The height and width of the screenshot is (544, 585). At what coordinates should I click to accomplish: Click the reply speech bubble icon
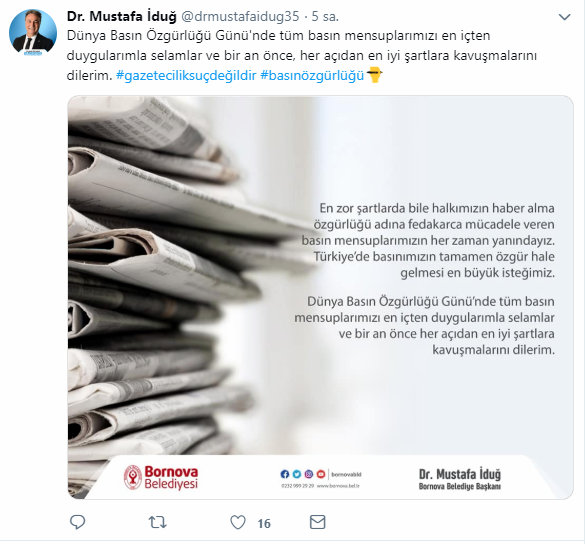[78, 522]
